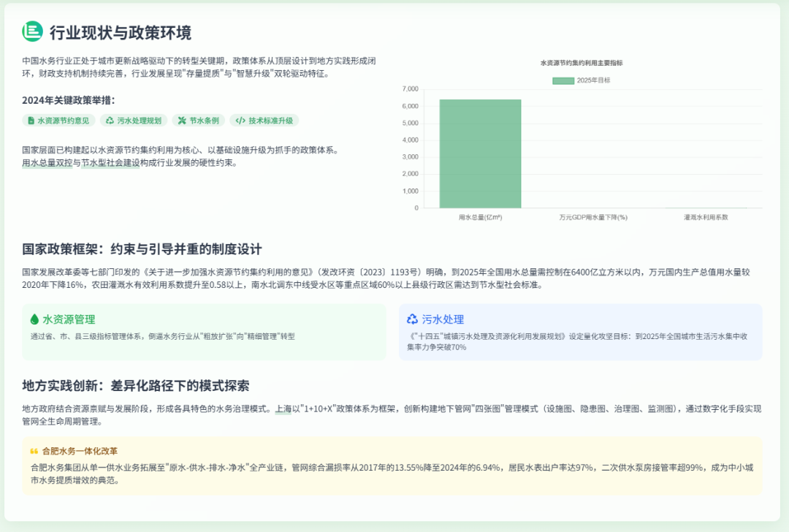Select the 污水处理规划 tag label
789x532 pixels.
coord(140,121)
